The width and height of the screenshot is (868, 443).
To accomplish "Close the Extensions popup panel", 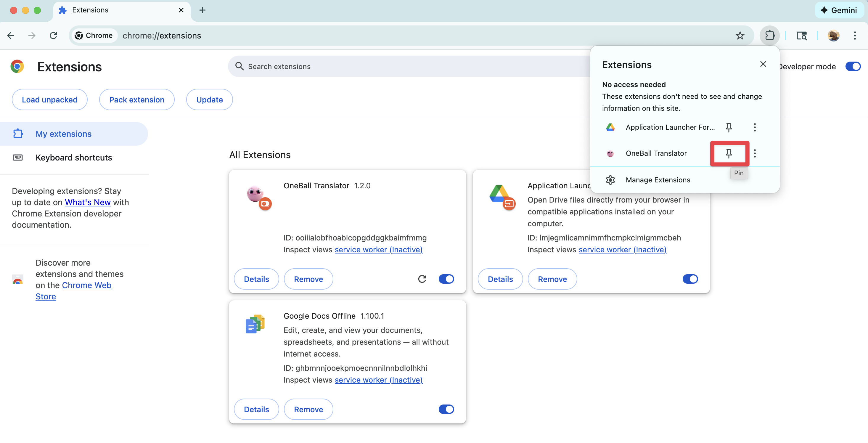I will pyautogui.click(x=763, y=64).
